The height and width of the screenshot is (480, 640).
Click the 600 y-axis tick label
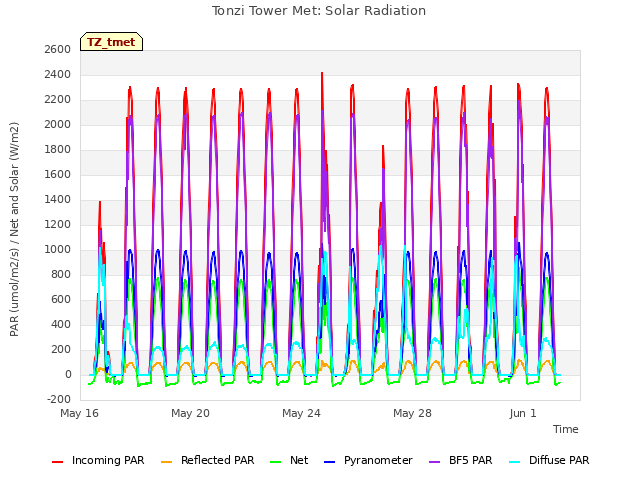pyautogui.click(x=61, y=300)
